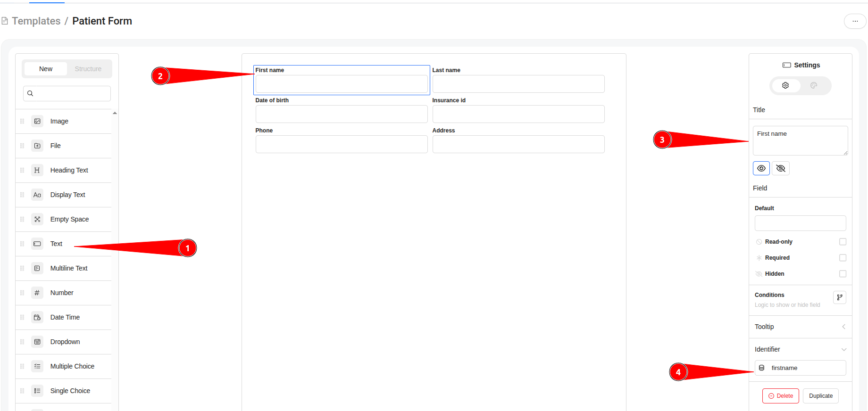
Task: Open the gear settings tab
Action: coord(785,85)
